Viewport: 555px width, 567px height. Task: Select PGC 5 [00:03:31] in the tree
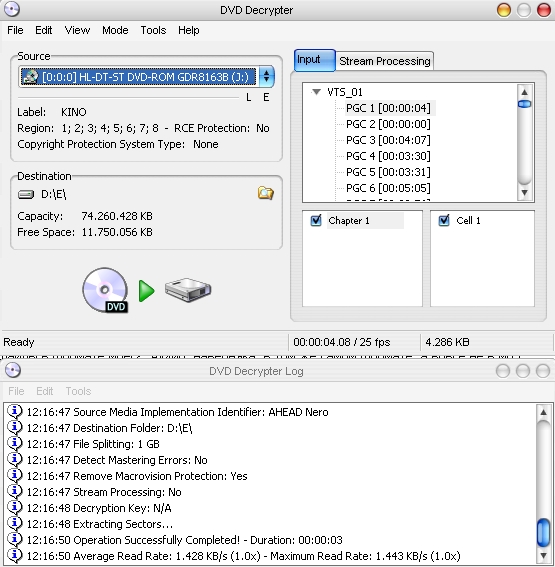(388, 172)
